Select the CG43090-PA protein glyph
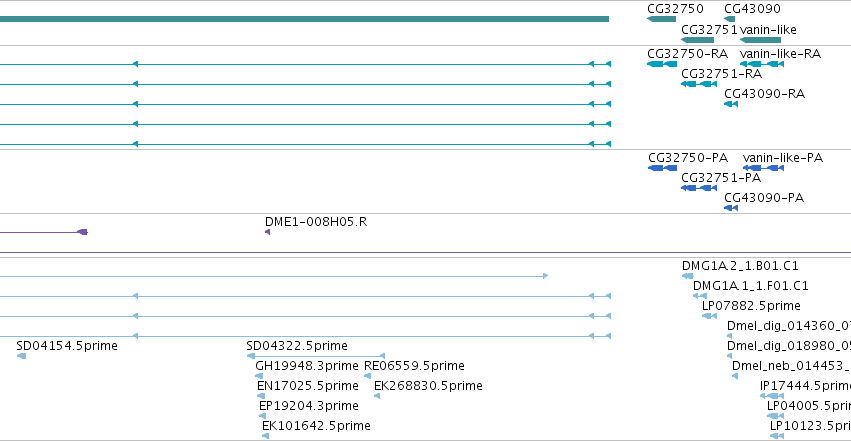This screenshot has height=441, width=851. click(731, 208)
